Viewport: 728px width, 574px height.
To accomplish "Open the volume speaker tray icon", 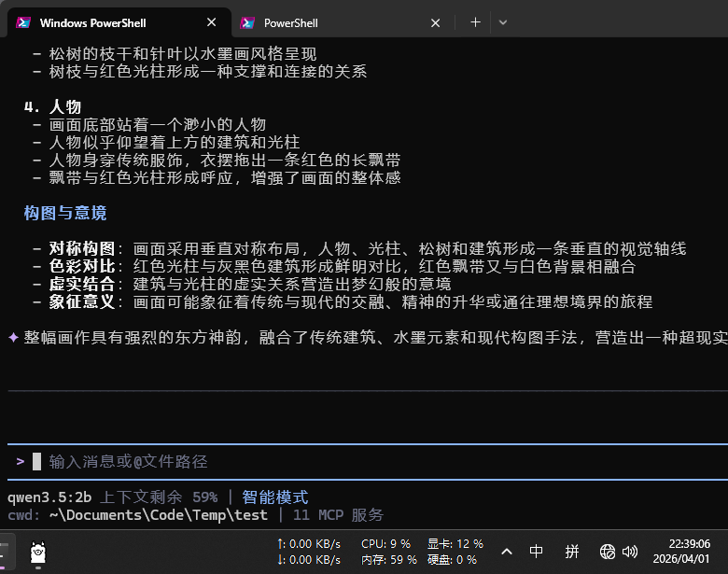I will point(630,552).
